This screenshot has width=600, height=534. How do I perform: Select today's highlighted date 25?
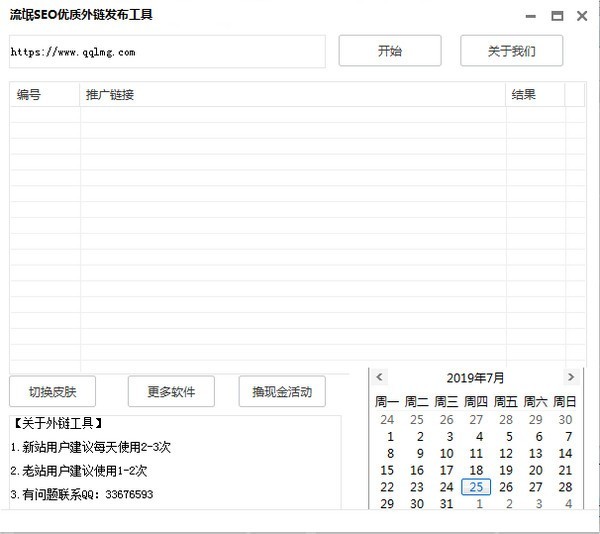(476, 487)
